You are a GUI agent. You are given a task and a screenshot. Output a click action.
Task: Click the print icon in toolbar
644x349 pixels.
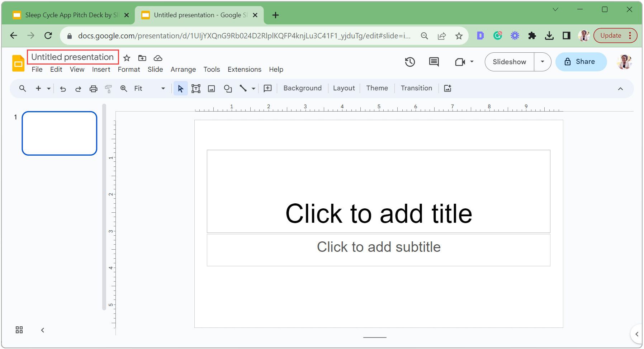93,89
